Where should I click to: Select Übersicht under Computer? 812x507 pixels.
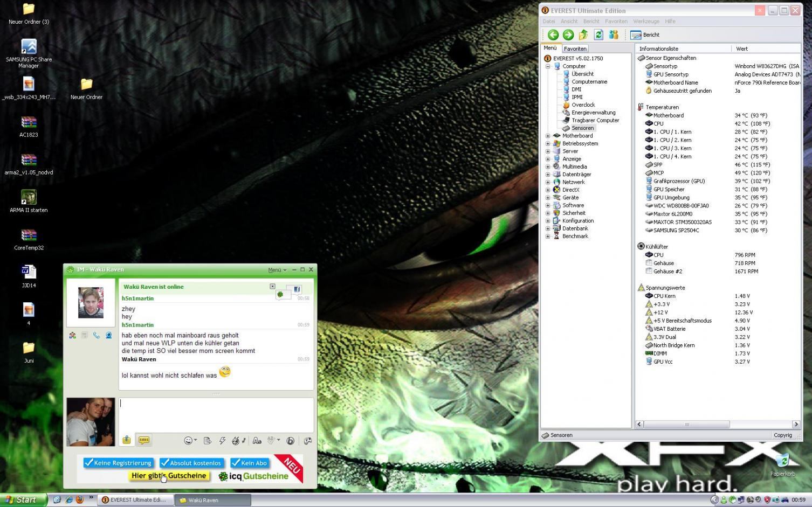click(582, 74)
